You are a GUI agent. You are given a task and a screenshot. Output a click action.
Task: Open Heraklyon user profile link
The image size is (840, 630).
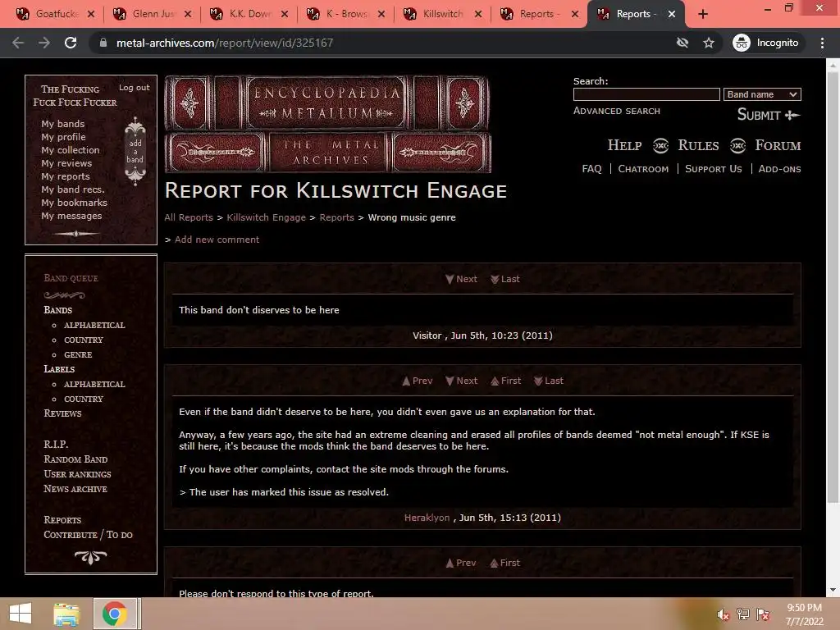pos(427,518)
